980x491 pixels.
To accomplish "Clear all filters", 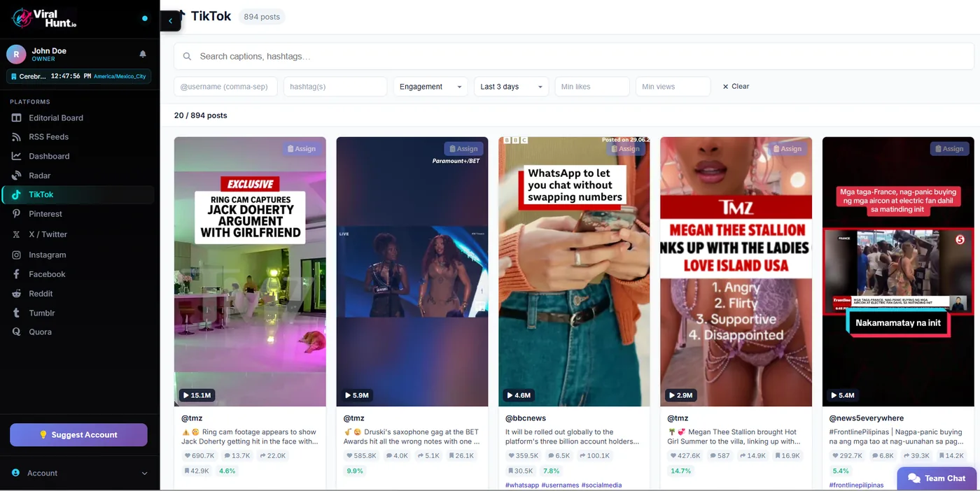I will pyautogui.click(x=736, y=86).
